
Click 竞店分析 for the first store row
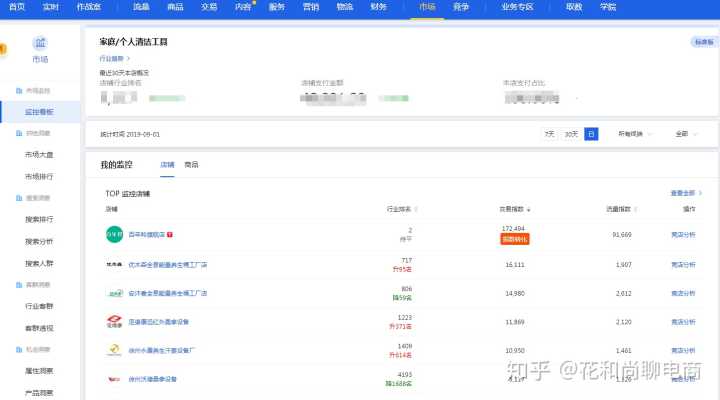(683, 235)
